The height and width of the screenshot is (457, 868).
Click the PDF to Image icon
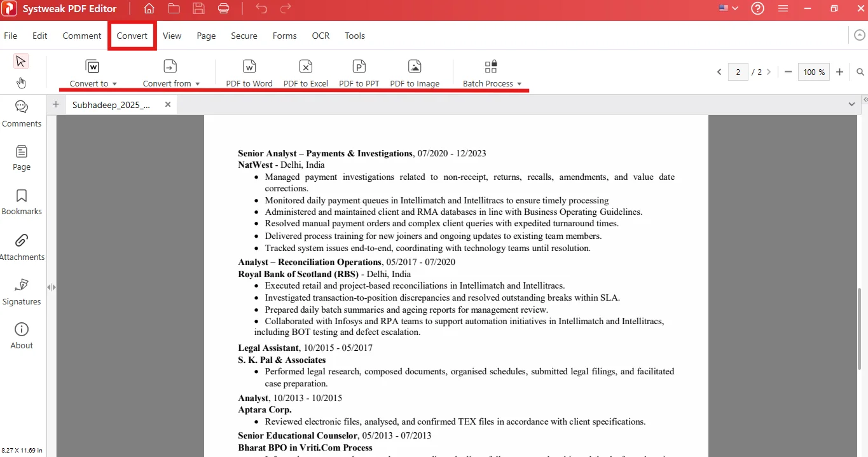click(x=415, y=67)
